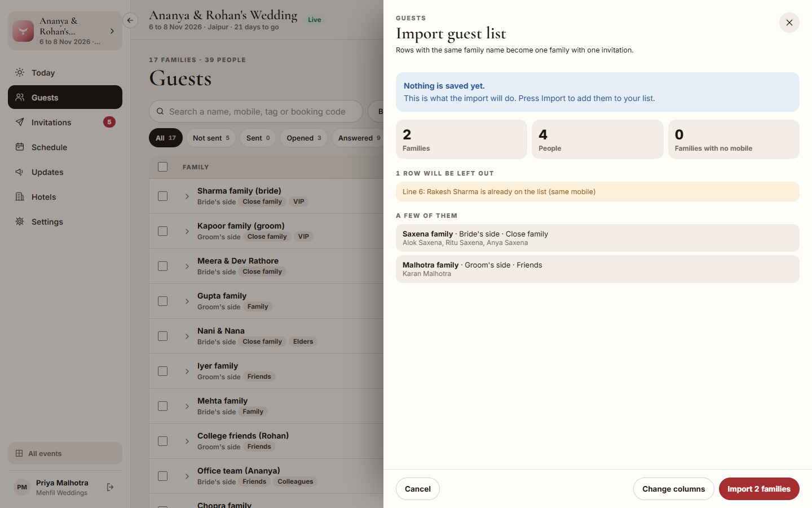Expand the Mehta family row
Image resolution: width=812 pixels, height=508 pixels.
click(x=187, y=406)
